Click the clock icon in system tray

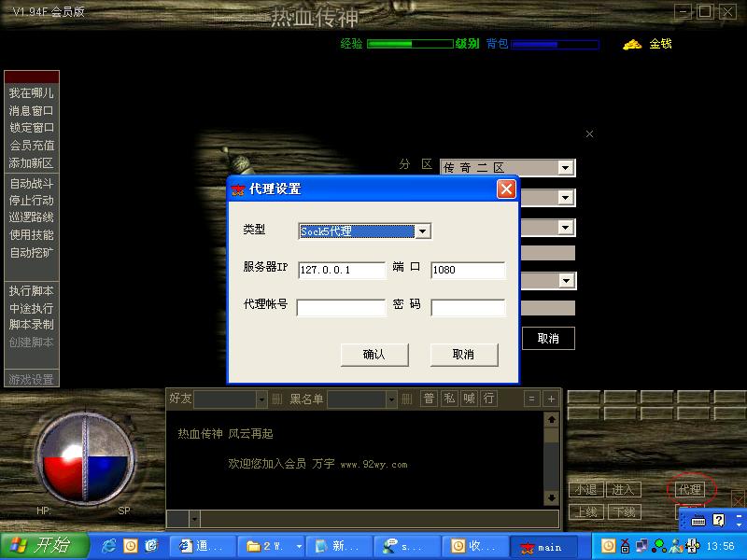[608, 546]
